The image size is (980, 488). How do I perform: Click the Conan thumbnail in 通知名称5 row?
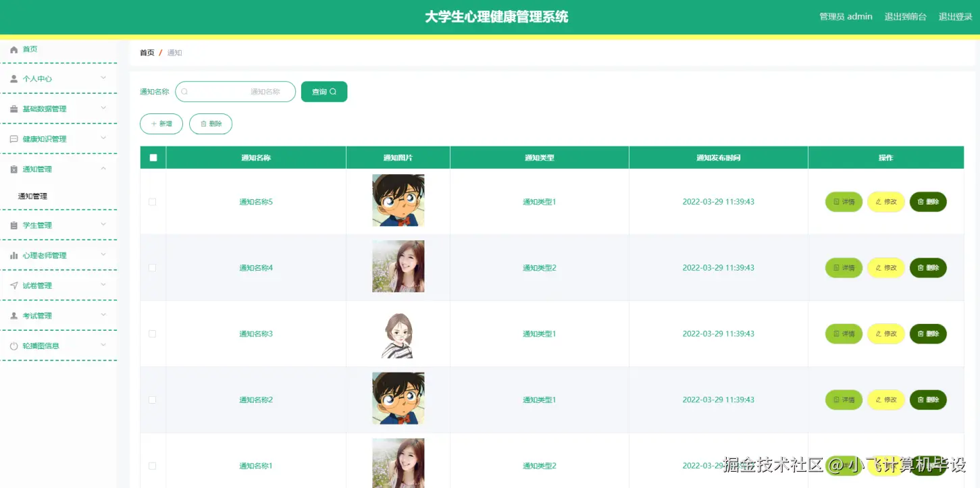pos(398,200)
